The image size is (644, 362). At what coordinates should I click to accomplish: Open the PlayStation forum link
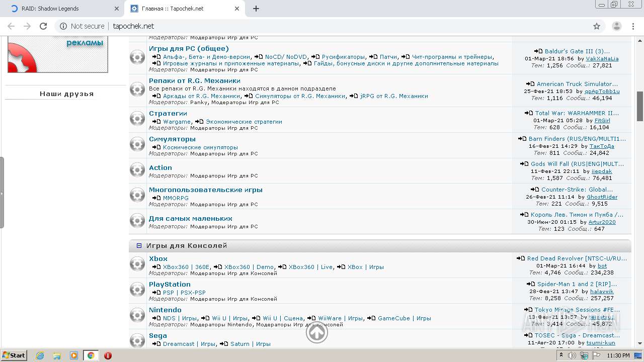pyautogui.click(x=170, y=285)
